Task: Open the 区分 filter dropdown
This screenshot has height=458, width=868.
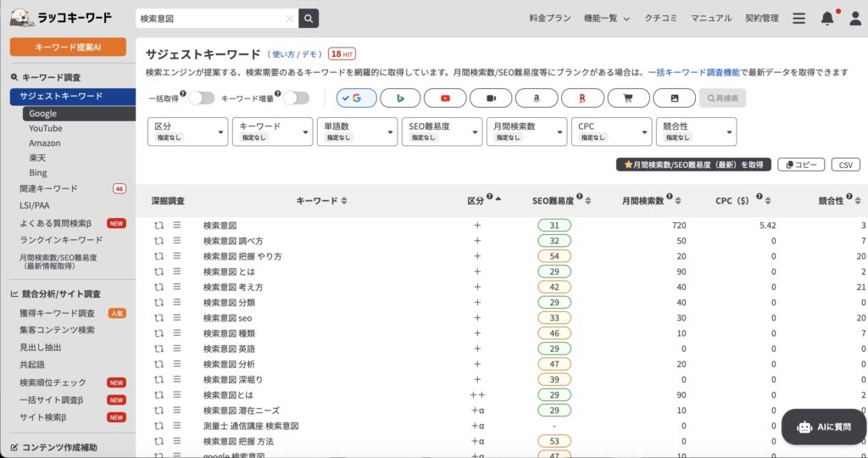Action: [x=187, y=131]
